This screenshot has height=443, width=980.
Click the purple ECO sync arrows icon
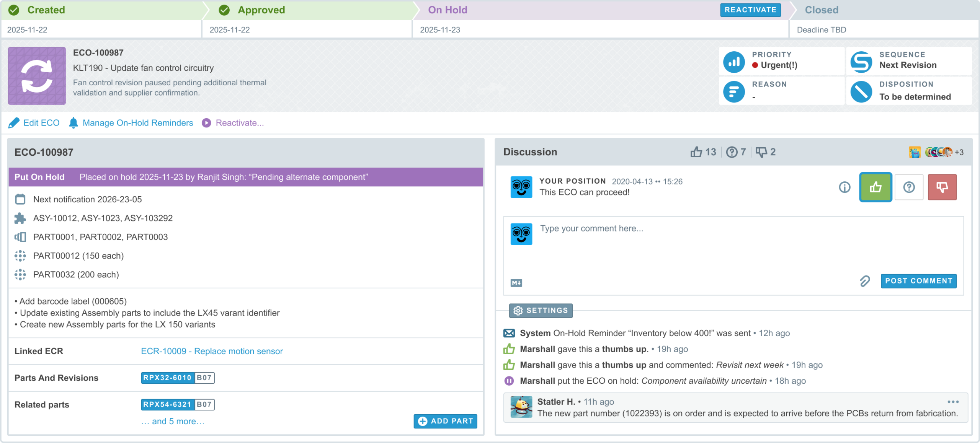coord(37,76)
